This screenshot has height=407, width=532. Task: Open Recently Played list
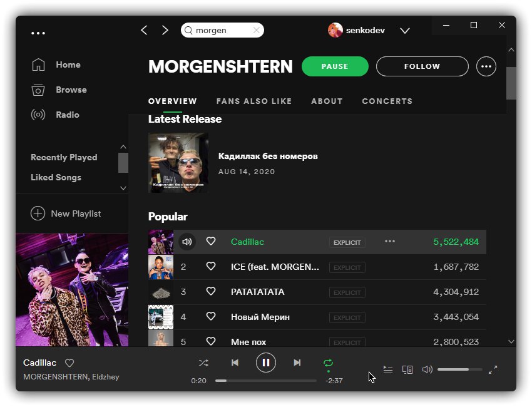tap(64, 157)
